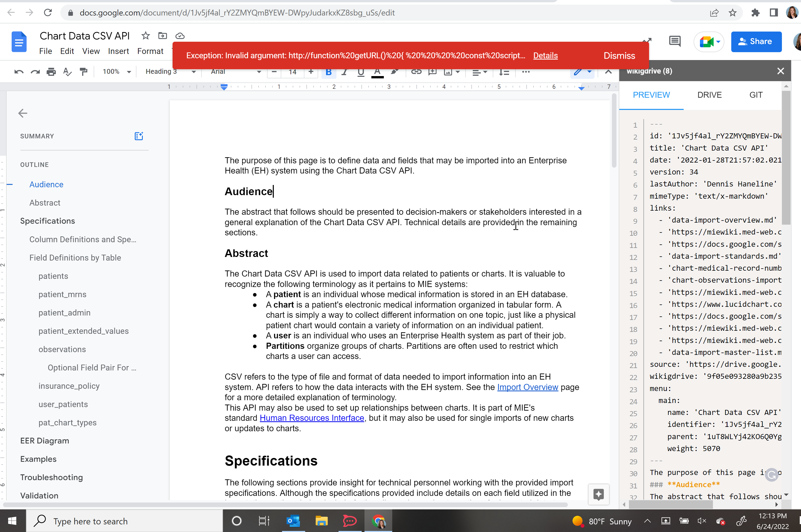Open Print from the toolbar
This screenshot has width=801, height=532.
pos(51,71)
